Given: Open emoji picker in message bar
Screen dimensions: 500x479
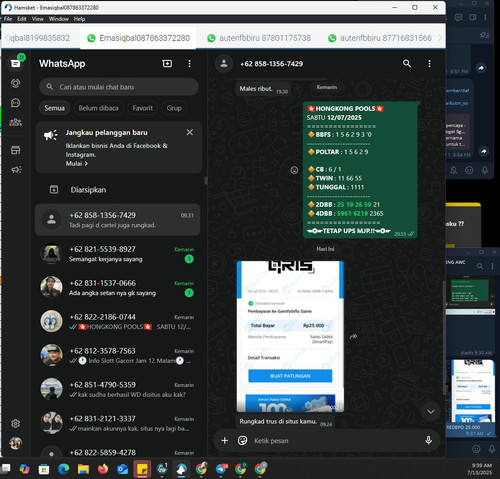Looking at the screenshot, I should 243,441.
